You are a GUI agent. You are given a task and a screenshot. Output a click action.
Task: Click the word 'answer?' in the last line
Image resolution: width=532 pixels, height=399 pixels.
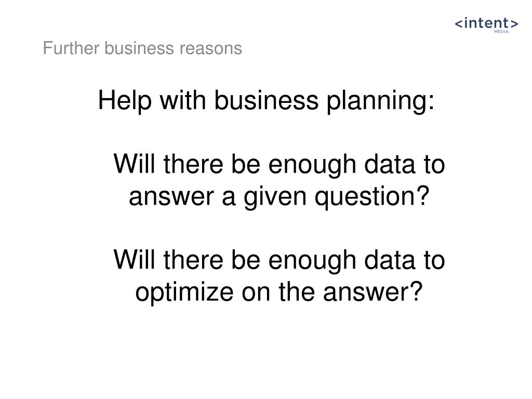click(373, 293)
